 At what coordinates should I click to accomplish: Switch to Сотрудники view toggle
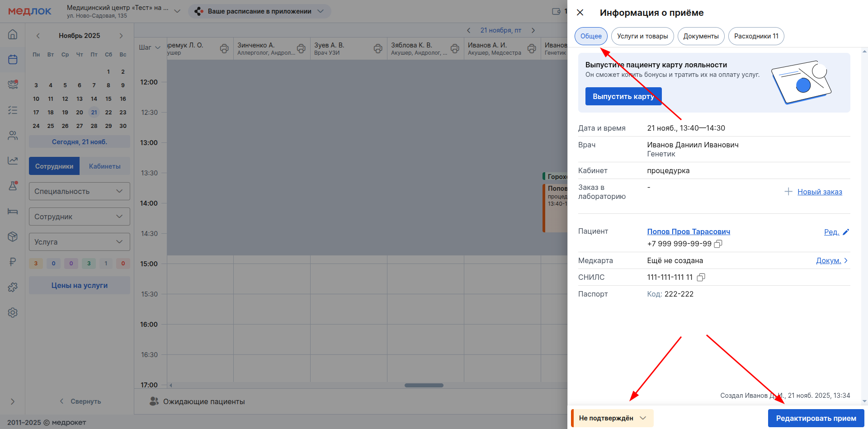click(x=54, y=166)
